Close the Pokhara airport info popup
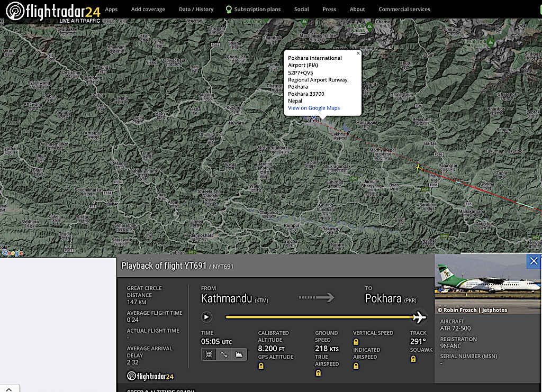The image size is (542, 392). click(358, 53)
